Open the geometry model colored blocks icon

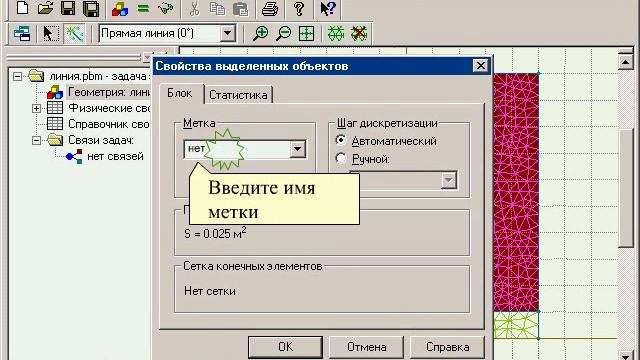pos(120,9)
